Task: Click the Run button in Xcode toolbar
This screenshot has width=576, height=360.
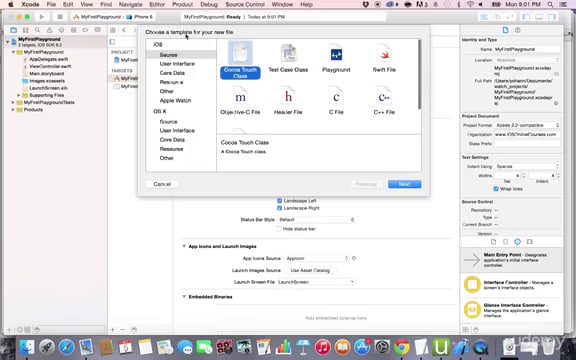Action: click(x=42, y=17)
